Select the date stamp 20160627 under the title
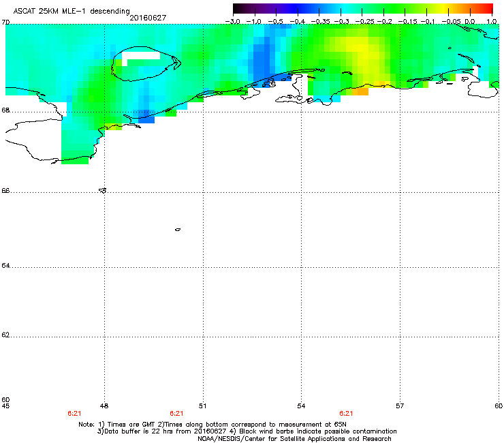This screenshot has height=443, width=504. (x=148, y=18)
